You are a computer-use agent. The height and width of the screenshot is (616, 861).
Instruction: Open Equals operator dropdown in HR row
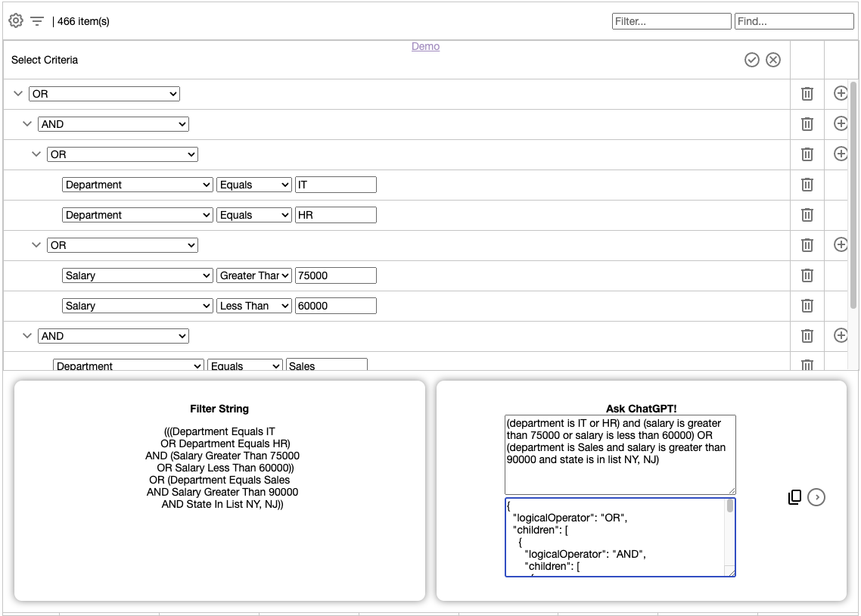[x=253, y=215]
